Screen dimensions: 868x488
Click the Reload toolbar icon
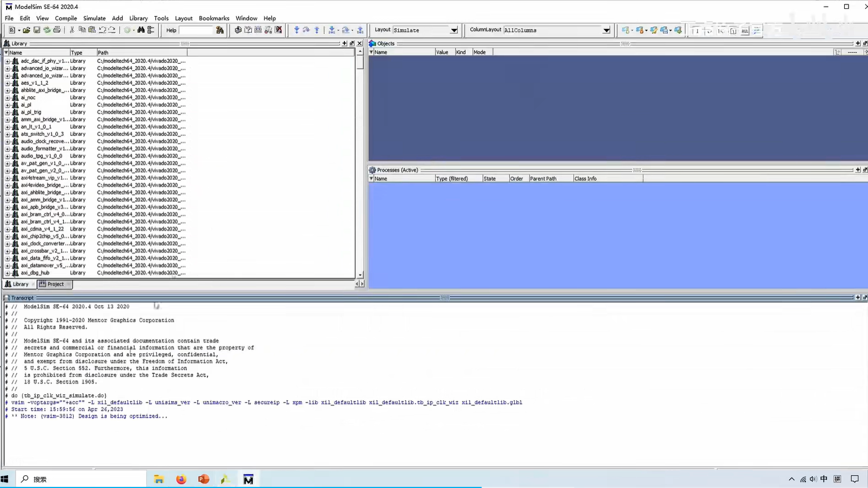(x=47, y=30)
